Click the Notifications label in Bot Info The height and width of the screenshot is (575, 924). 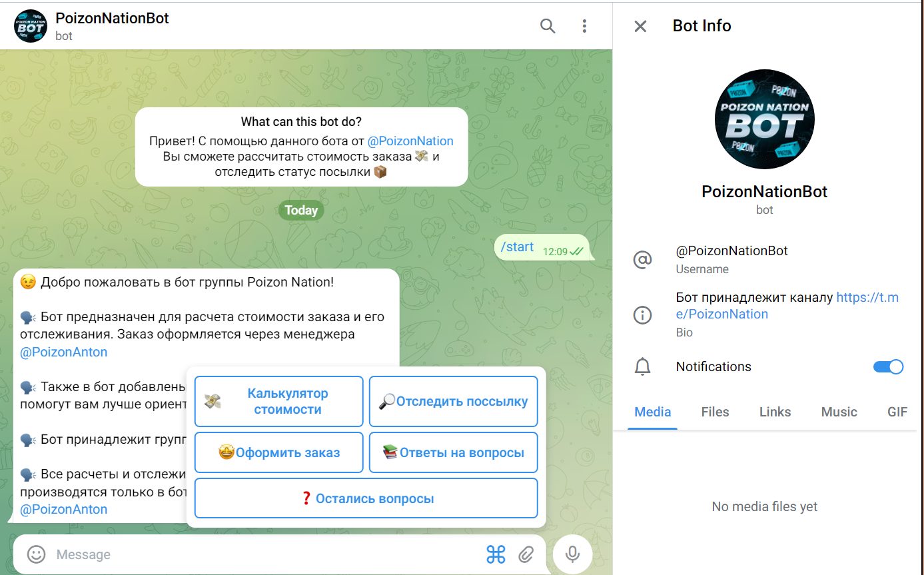coord(713,366)
